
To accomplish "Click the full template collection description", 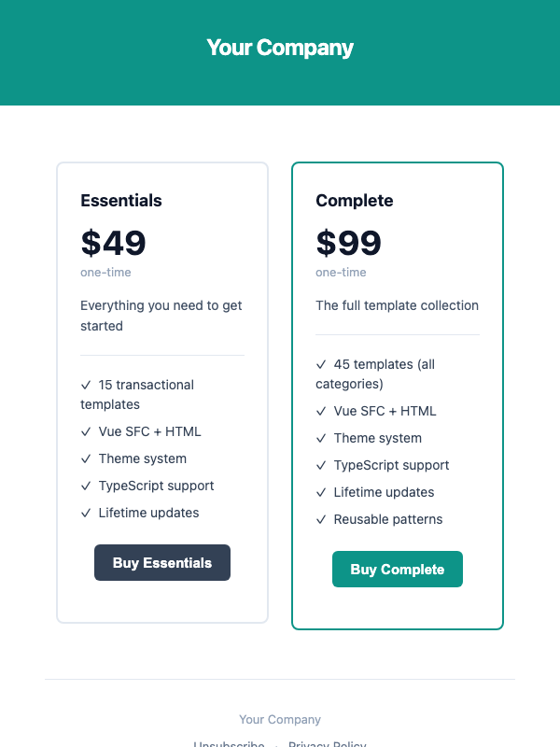I will click(x=397, y=305).
